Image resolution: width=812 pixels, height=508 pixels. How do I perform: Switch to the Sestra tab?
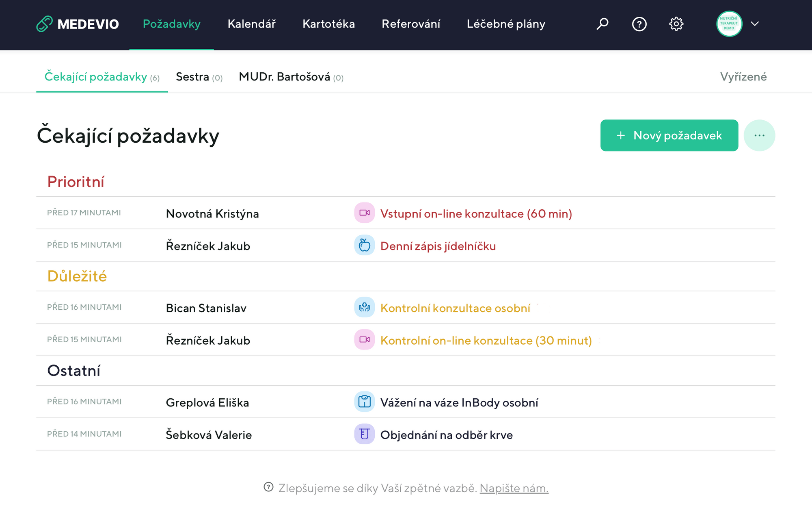(199, 77)
